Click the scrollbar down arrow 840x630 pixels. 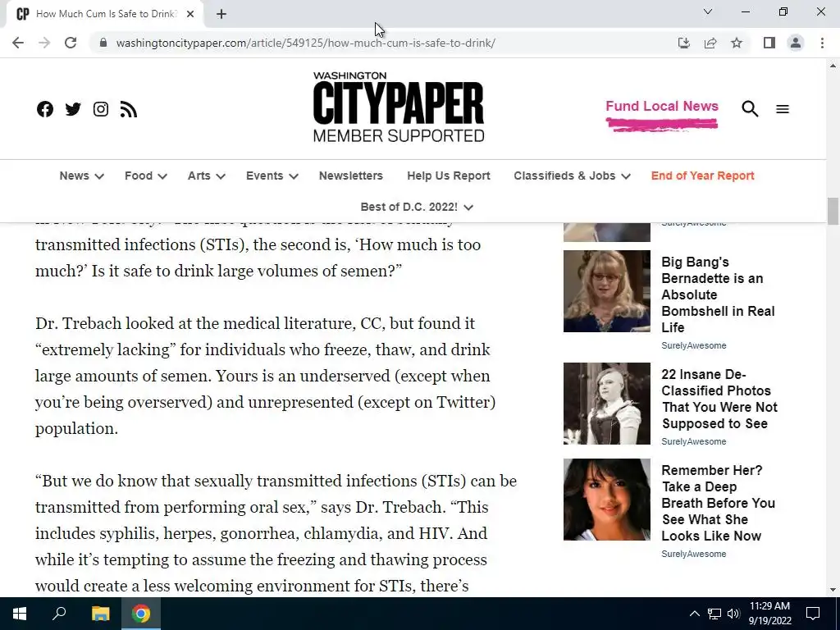point(833,590)
